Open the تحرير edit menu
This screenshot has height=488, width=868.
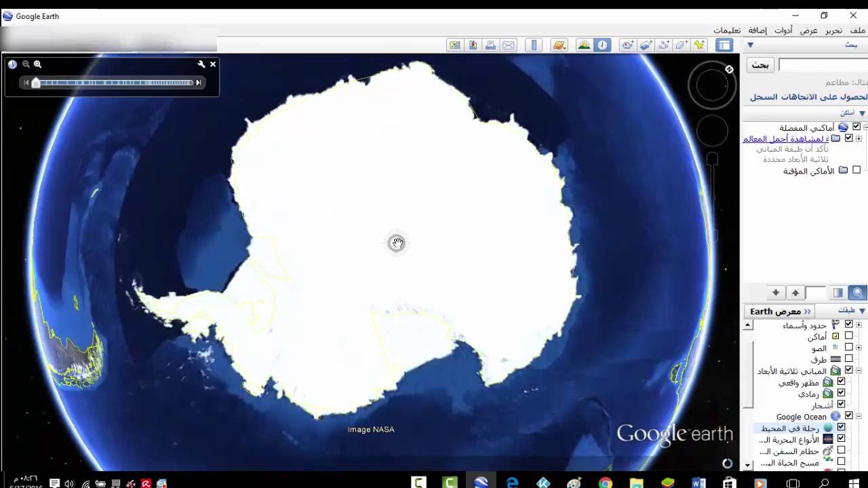833,30
